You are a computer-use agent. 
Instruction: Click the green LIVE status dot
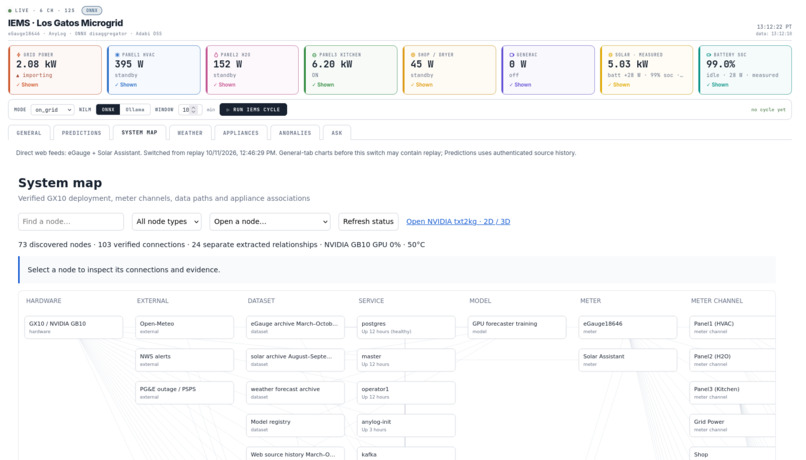pos(10,10)
